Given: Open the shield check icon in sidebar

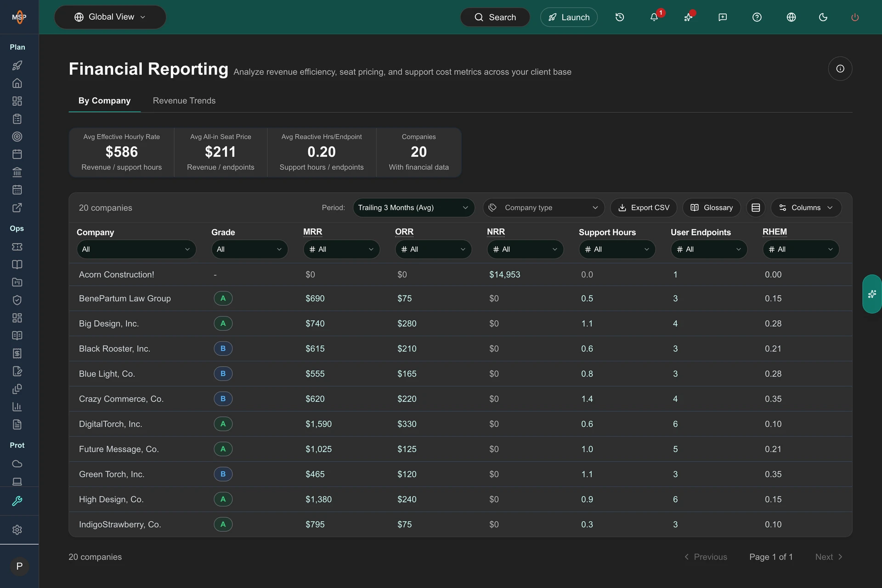Looking at the screenshot, I should (17, 300).
